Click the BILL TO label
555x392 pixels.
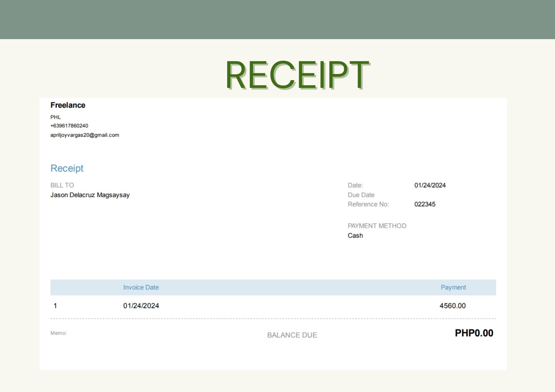click(x=62, y=185)
